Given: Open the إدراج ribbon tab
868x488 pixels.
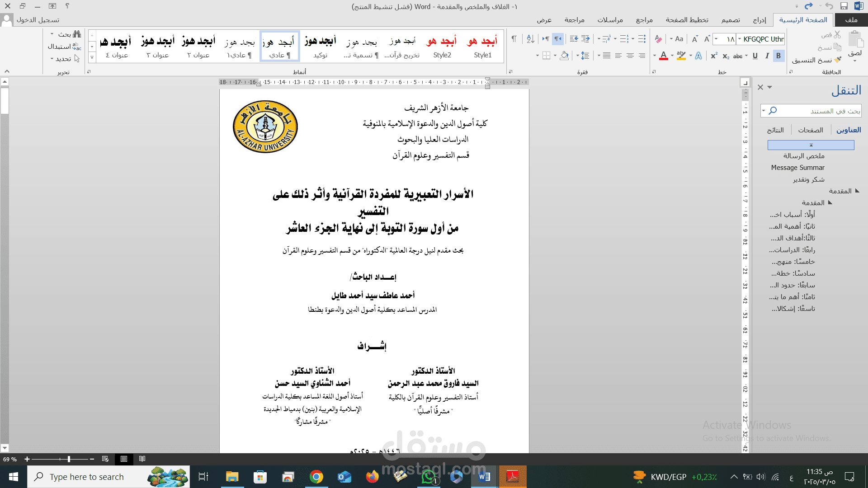Looking at the screenshot, I should coord(759,20).
